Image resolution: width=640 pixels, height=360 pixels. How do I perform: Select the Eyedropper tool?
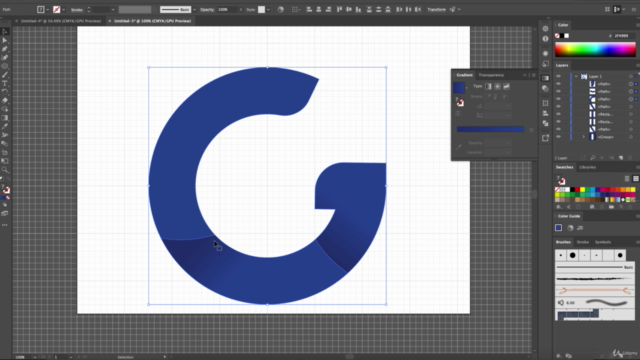tap(5, 127)
